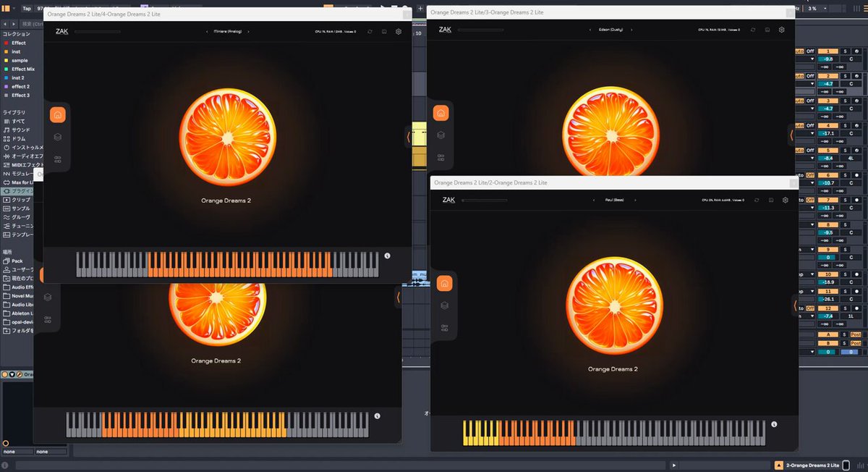Open mixer sliders page in 3-Orange Dreams window
The width and height of the screenshot is (868, 472).
point(441,158)
